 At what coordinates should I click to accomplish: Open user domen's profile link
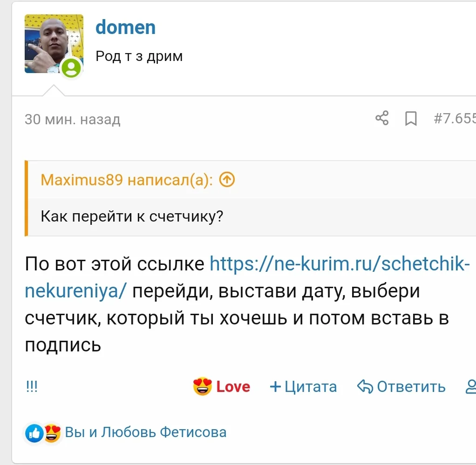click(x=125, y=27)
